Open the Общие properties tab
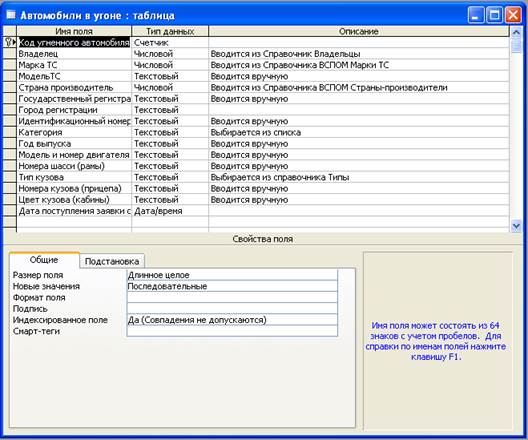This screenshot has width=528, height=440. (x=44, y=260)
